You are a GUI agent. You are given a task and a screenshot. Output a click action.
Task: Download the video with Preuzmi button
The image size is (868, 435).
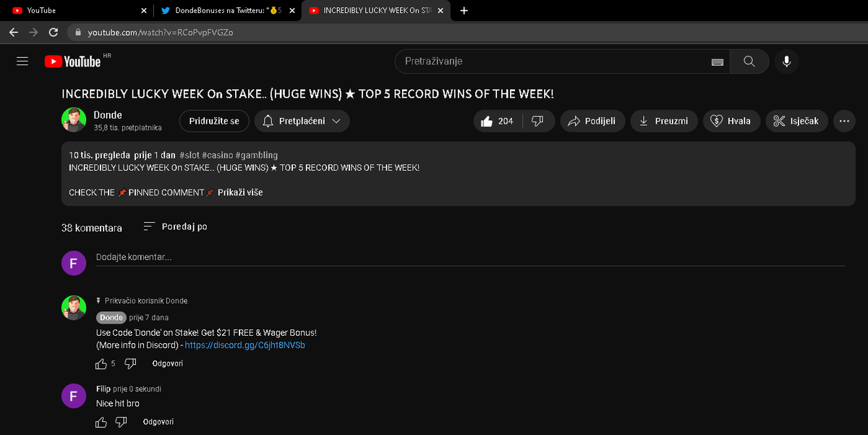[x=664, y=121]
